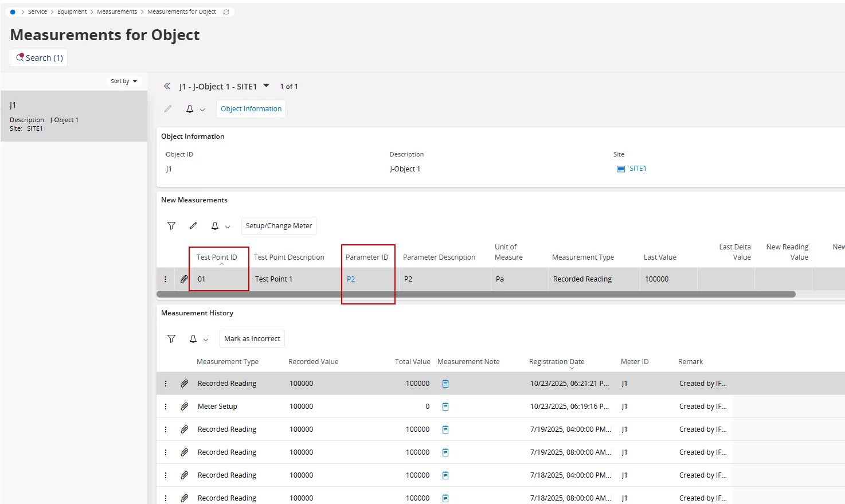Go to Equipment in the breadcrumb

tap(72, 12)
